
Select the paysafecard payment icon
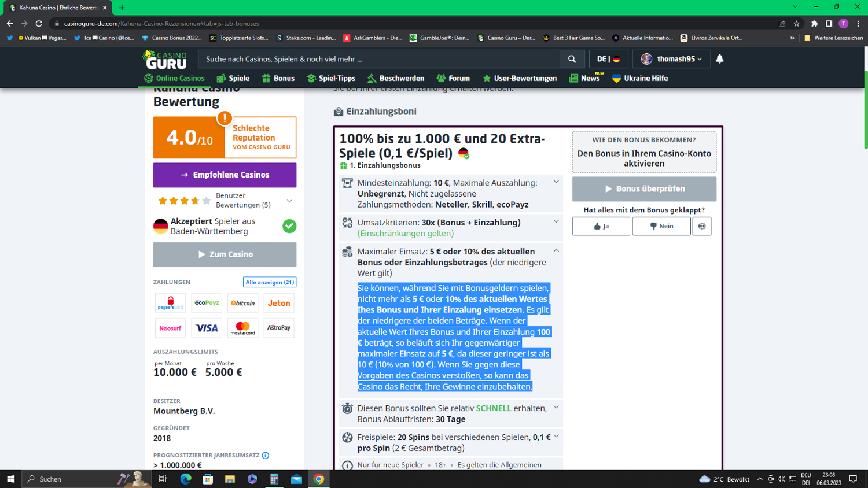pyautogui.click(x=170, y=303)
